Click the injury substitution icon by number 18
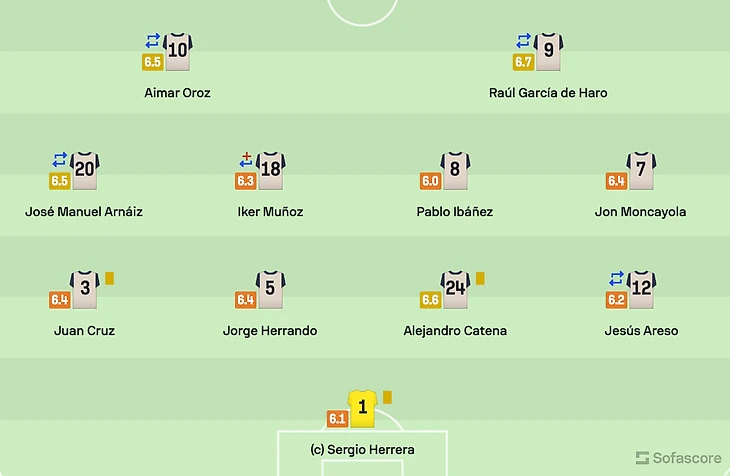 coord(246,159)
